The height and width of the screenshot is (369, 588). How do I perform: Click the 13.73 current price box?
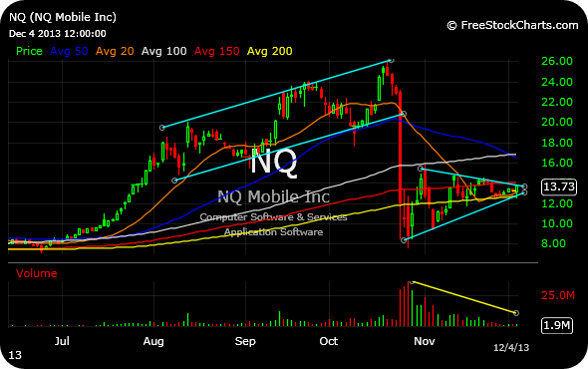tap(559, 186)
